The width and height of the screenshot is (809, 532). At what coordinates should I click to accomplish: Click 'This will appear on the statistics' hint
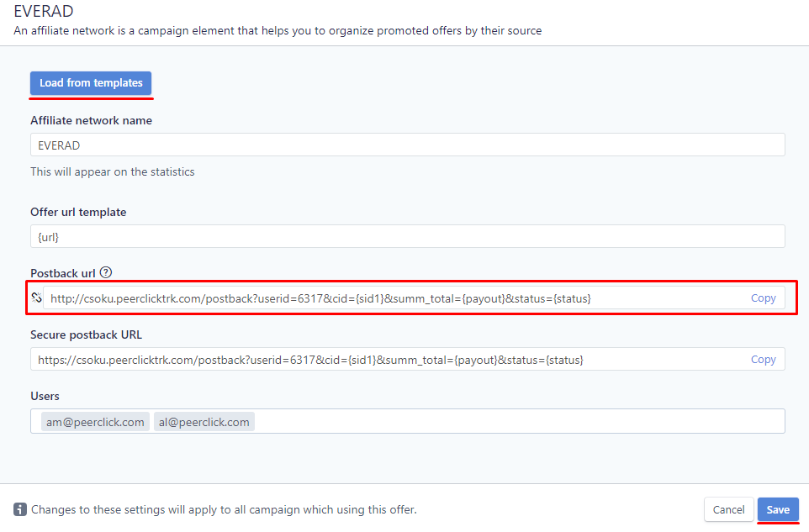coord(113,171)
